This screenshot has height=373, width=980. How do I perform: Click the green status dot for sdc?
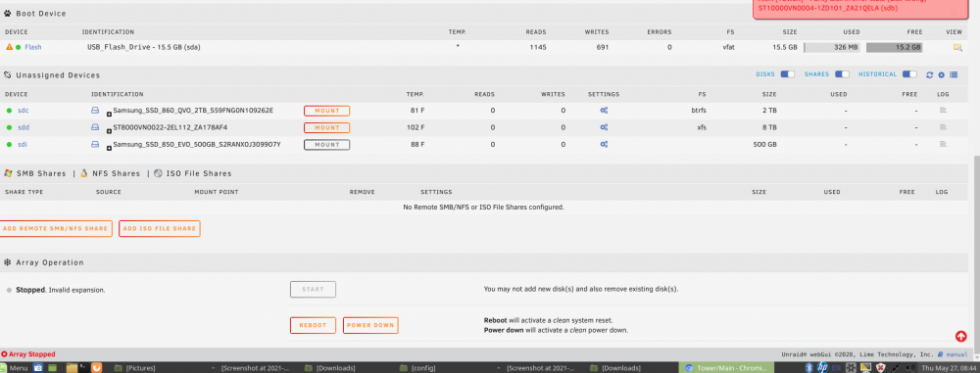pos(10,111)
